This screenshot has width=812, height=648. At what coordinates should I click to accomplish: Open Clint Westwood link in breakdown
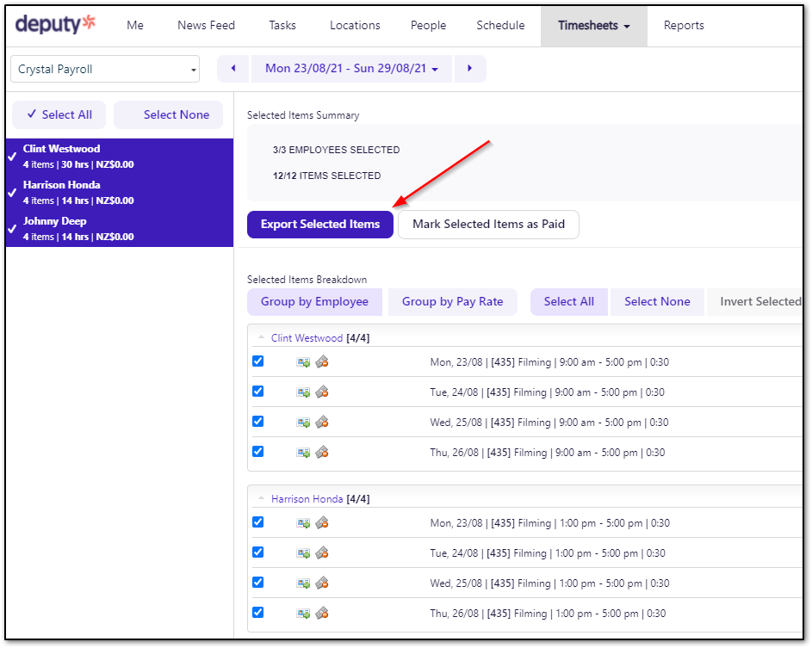pyautogui.click(x=307, y=338)
